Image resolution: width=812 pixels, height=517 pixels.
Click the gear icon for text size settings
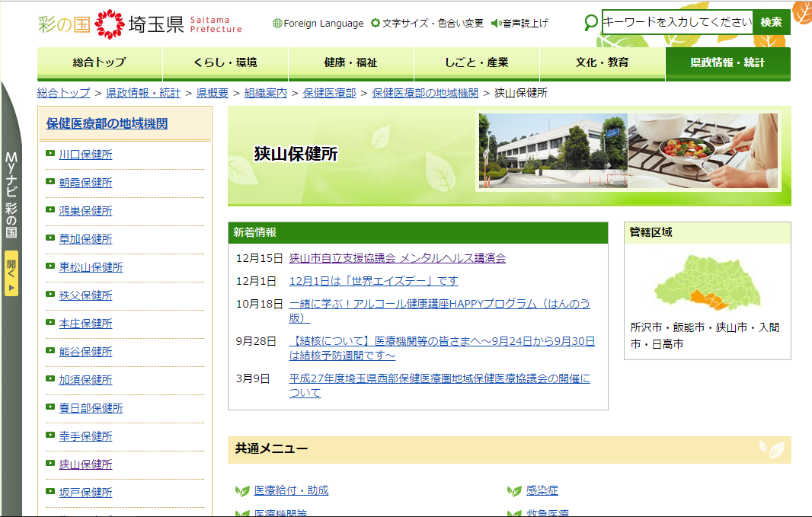(376, 24)
